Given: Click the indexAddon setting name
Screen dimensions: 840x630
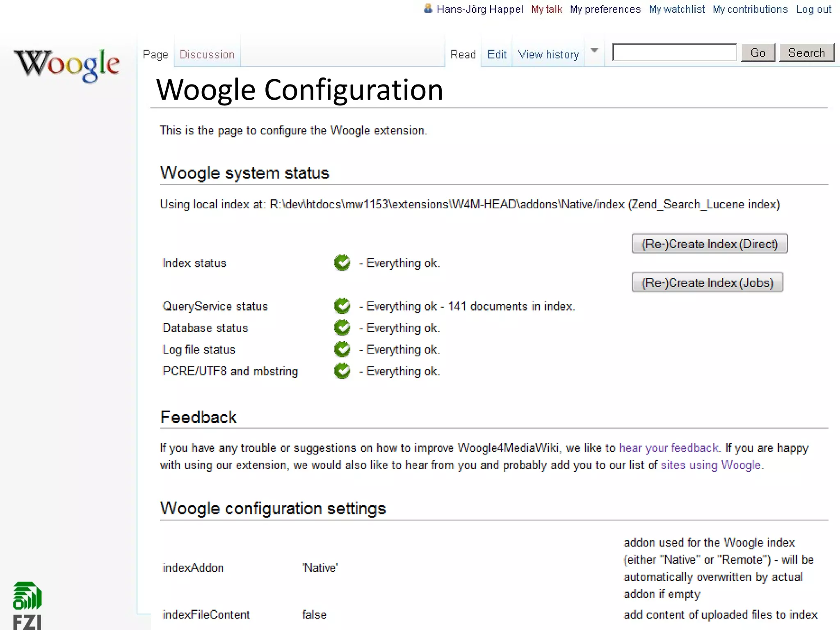Looking at the screenshot, I should click(193, 568).
